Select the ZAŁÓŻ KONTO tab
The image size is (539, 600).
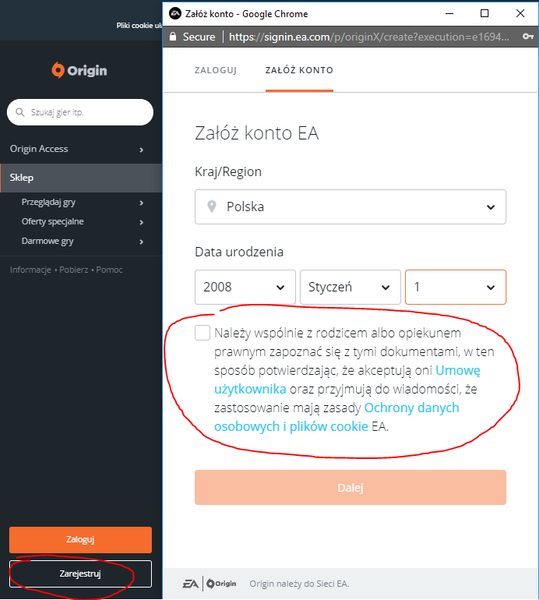[299, 70]
